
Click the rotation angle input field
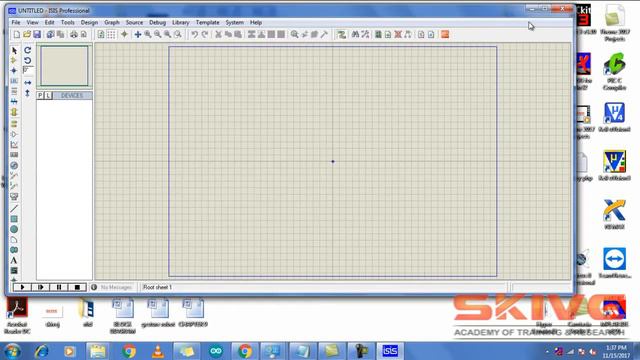[x=28, y=71]
